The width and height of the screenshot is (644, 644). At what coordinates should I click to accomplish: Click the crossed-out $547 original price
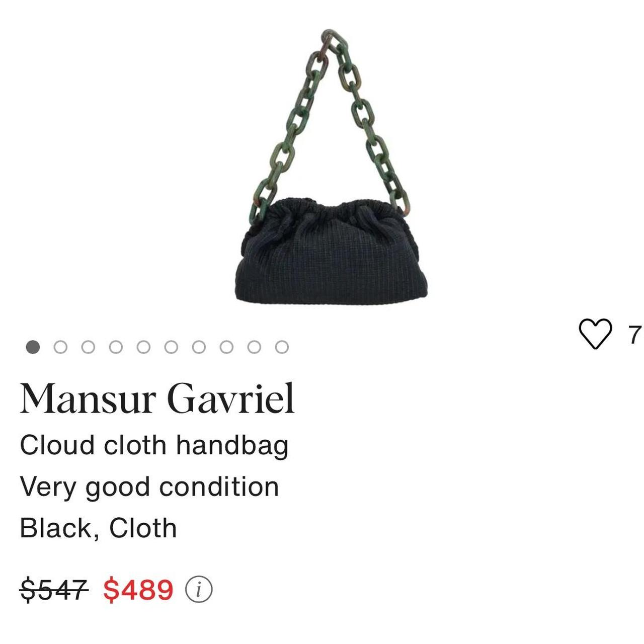(x=54, y=590)
